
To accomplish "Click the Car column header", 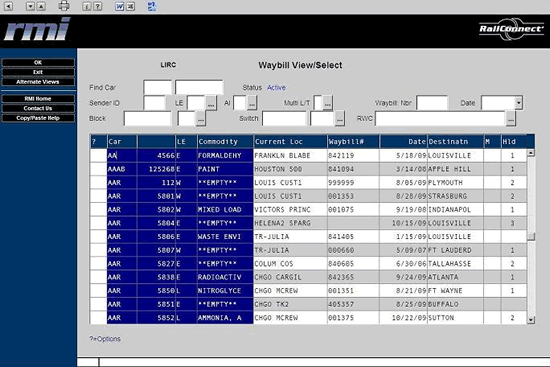I will (122, 141).
